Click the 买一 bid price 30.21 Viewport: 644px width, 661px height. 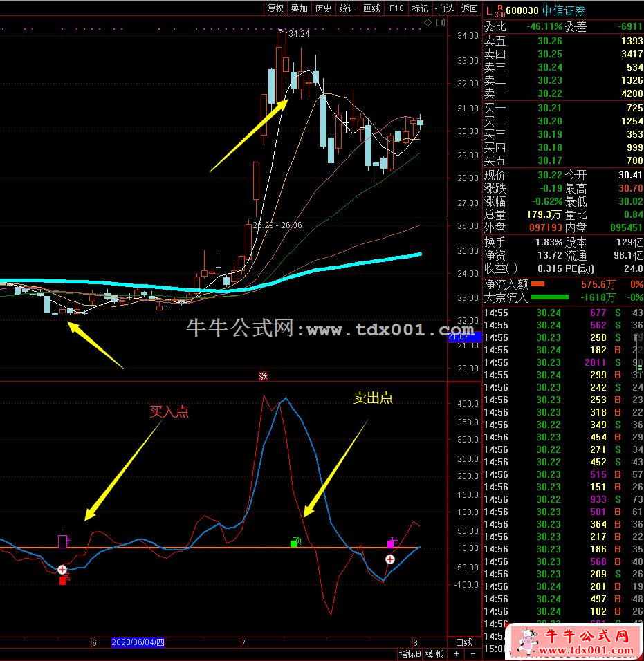pos(549,108)
